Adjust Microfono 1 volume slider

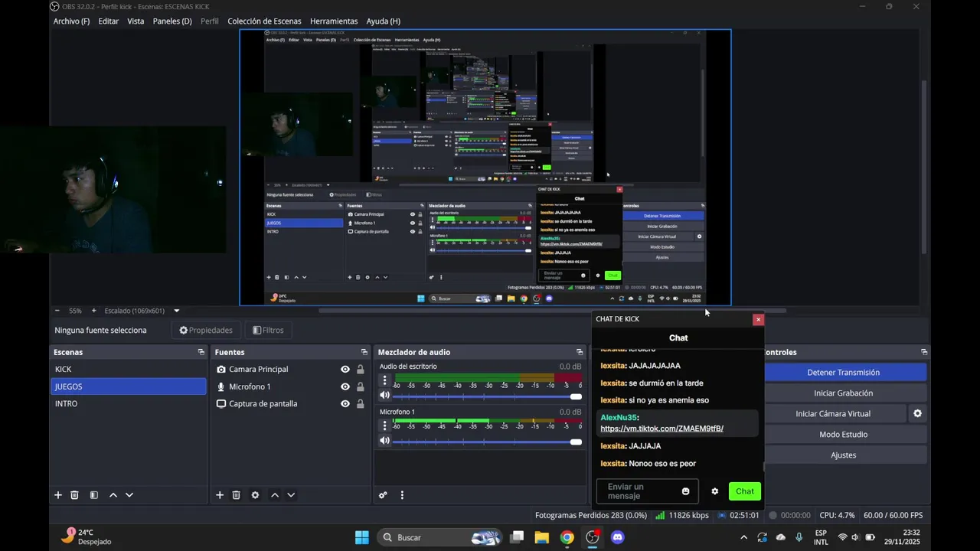point(487,441)
